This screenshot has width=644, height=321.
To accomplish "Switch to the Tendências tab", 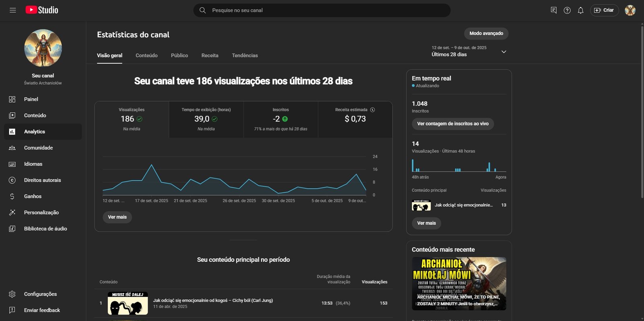I will [x=245, y=56].
